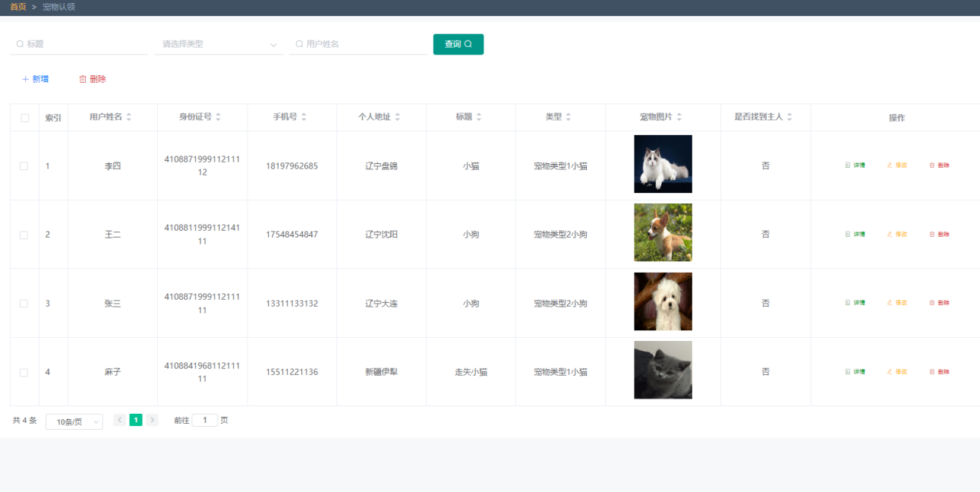Click the 索引 column header
Viewport: 980px width, 492px height.
coord(53,118)
